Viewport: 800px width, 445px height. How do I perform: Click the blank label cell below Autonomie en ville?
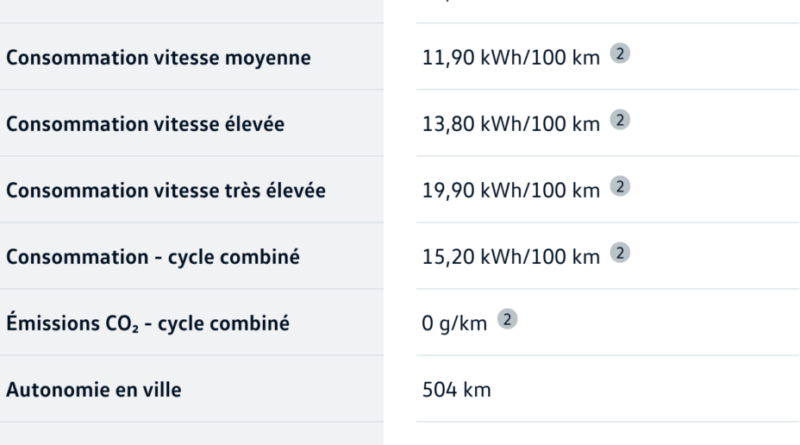pos(190,434)
